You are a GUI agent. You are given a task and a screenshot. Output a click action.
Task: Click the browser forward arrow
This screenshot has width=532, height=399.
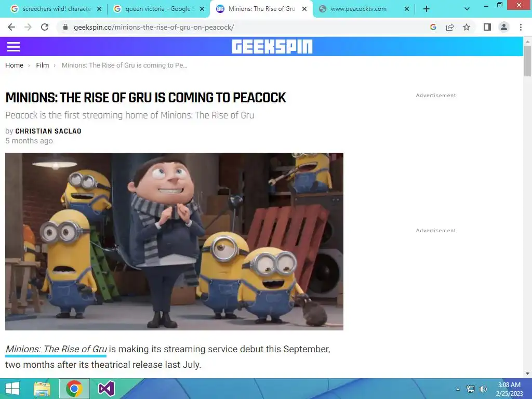[28, 27]
